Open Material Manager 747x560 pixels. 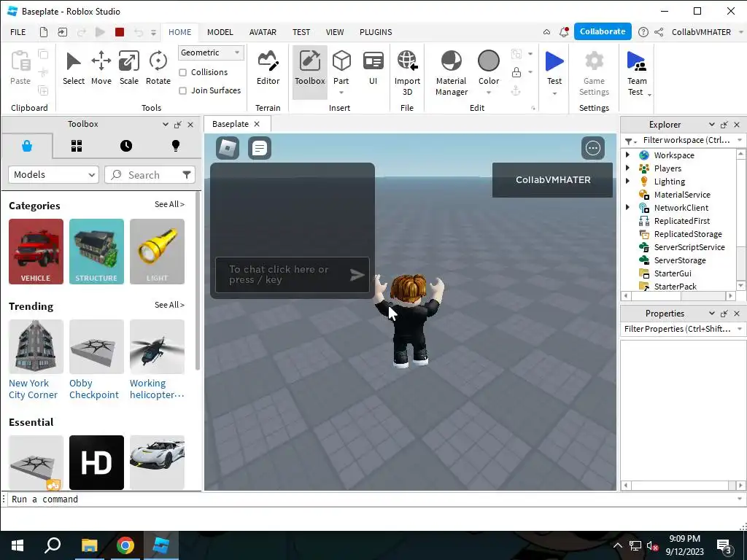[451, 73]
